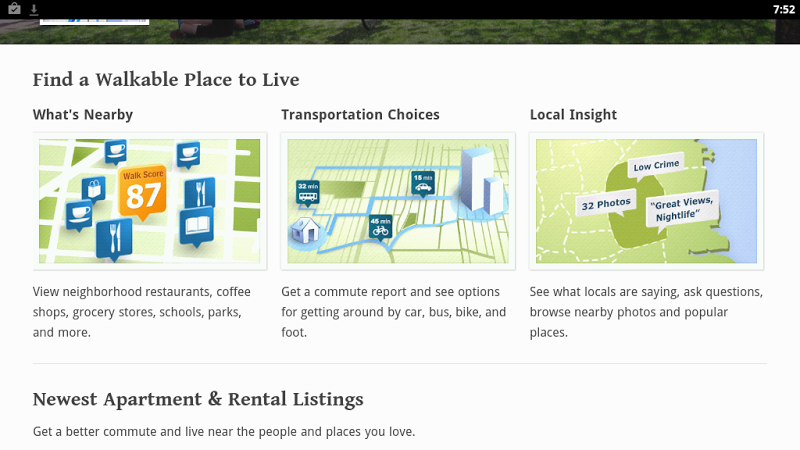Click the "Local Insight" heading
800x450 pixels.
pyautogui.click(x=573, y=115)
